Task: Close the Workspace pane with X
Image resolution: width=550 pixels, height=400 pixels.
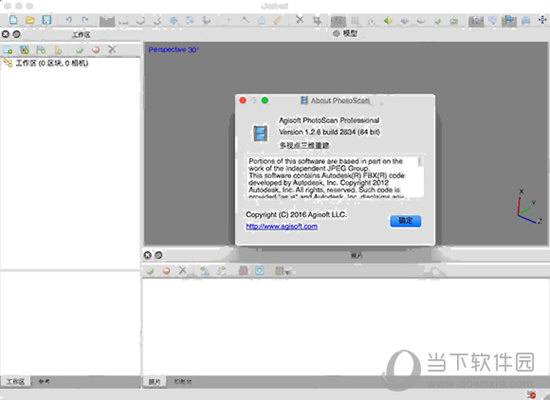Action: point(5,34)
